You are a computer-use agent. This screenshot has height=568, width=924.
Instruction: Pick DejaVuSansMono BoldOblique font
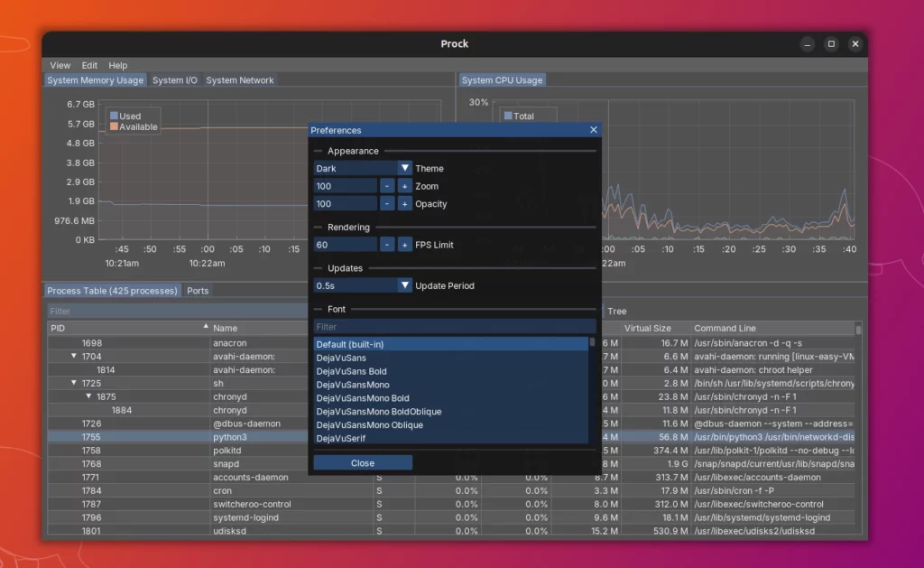click(451, 411)
